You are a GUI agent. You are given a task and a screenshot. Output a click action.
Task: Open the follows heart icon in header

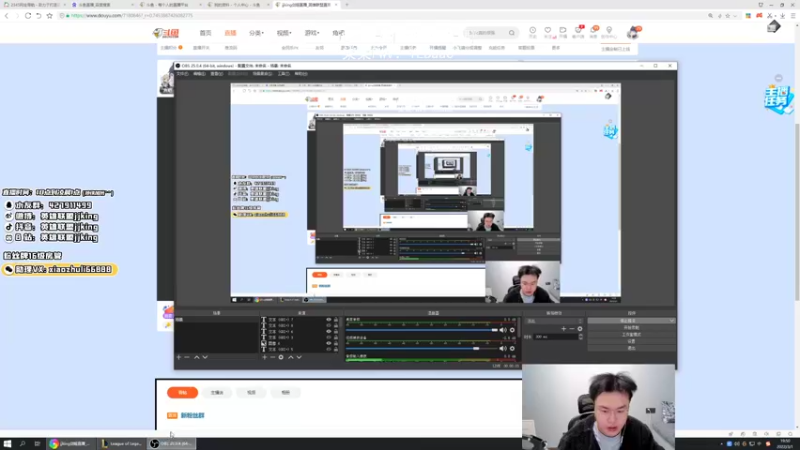(547, 31)
